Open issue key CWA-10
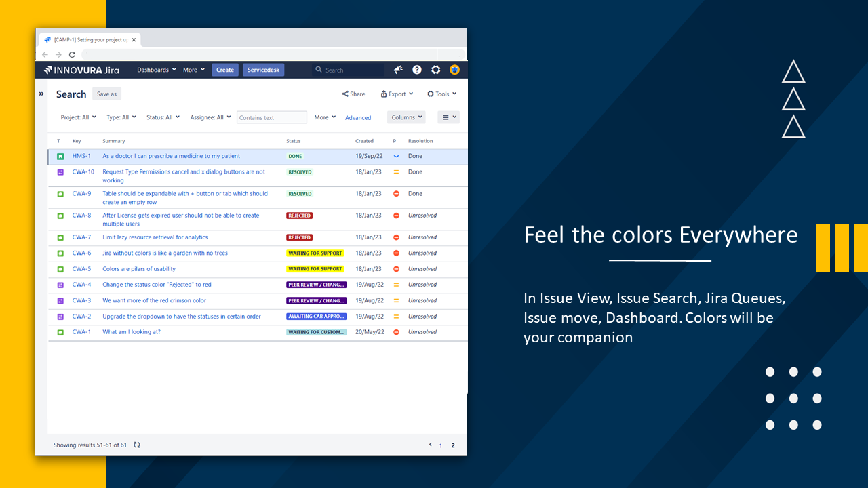Viewport: 868px width, 488px height. point(83,171)
